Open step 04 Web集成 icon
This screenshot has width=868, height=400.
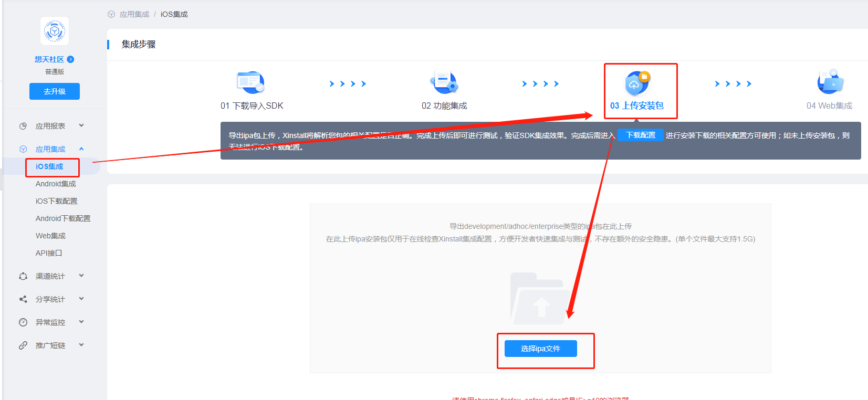click(x=830, y=82)
